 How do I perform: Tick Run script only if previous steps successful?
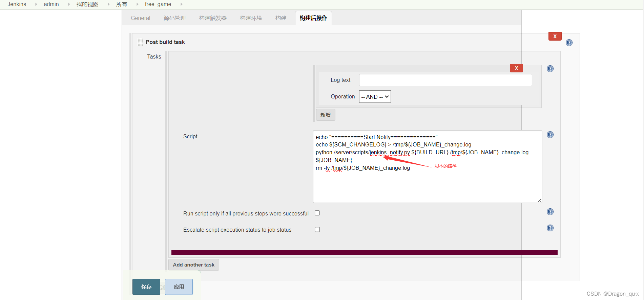pos(317,213)
